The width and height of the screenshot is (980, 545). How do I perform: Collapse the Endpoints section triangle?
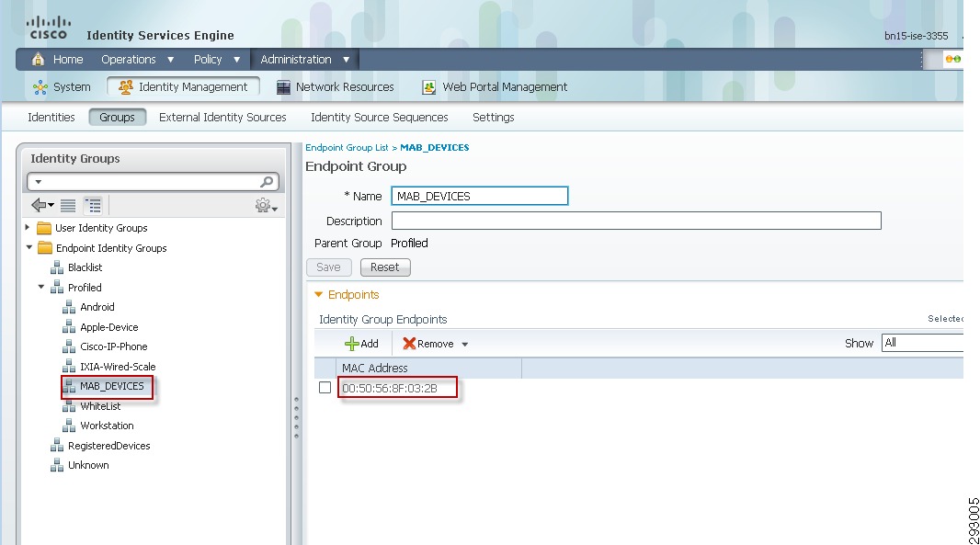319,294
